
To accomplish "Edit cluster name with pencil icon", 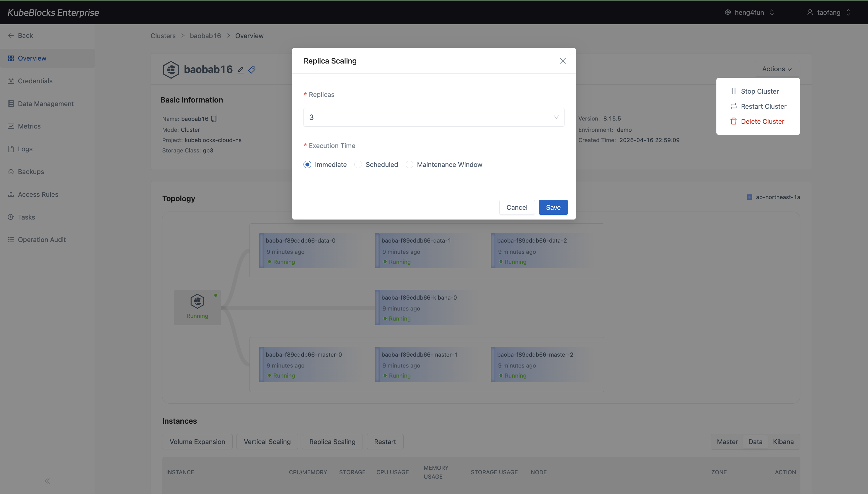I will [240, 70].
